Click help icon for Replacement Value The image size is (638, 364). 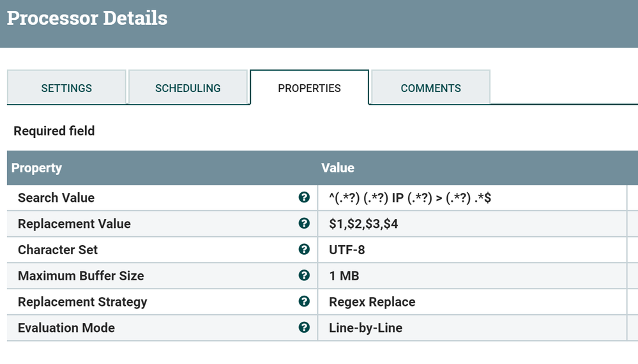tap(304, 224)
